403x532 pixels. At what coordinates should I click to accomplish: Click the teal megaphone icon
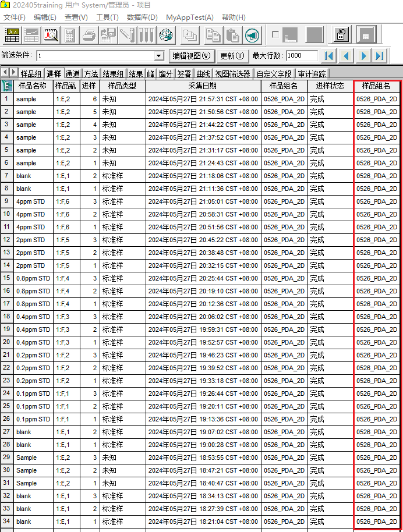click(252, 36)
